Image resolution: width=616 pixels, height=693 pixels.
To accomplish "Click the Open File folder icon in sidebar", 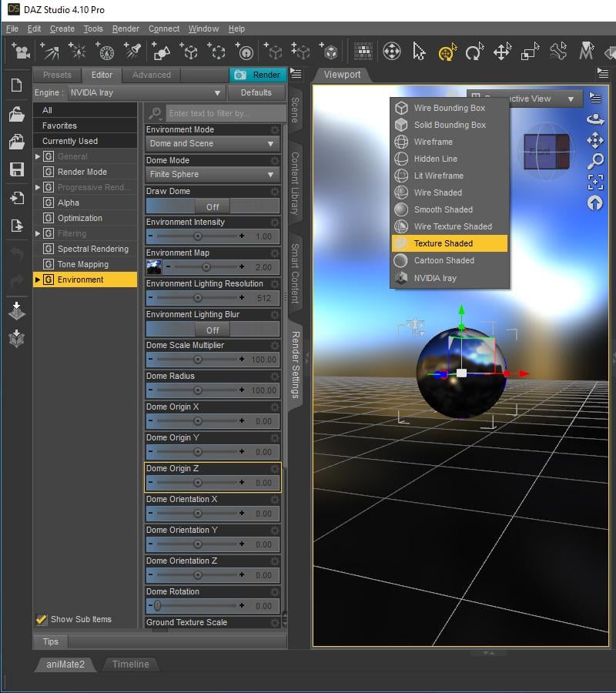I will coord(17,114).
